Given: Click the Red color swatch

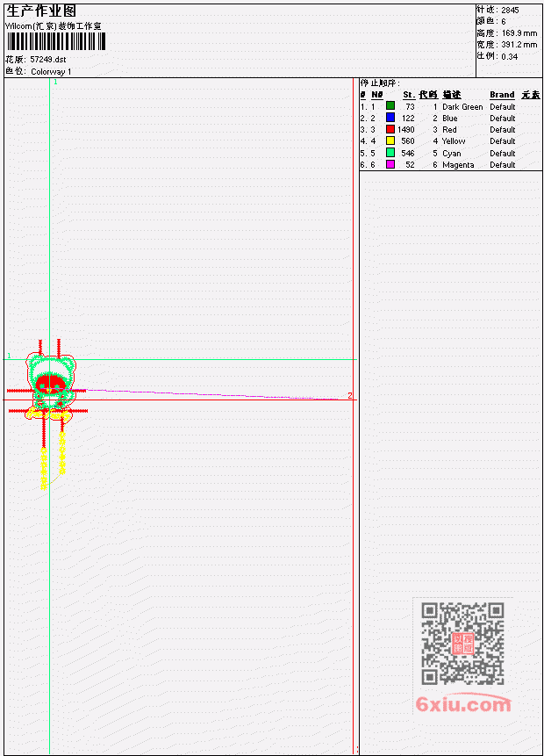Looking at the screenshot, I should [x=390, y=129].
